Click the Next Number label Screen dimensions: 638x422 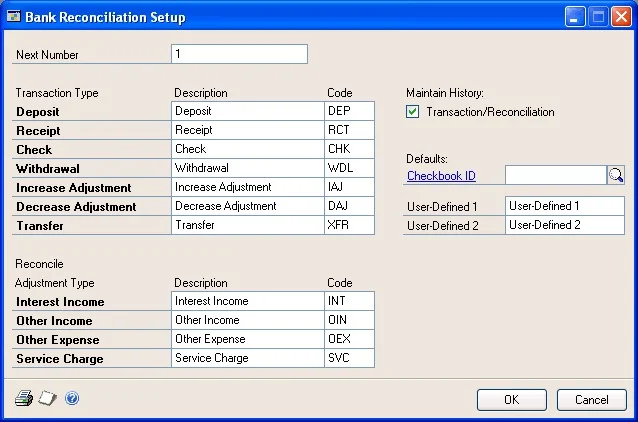point(47,55)
